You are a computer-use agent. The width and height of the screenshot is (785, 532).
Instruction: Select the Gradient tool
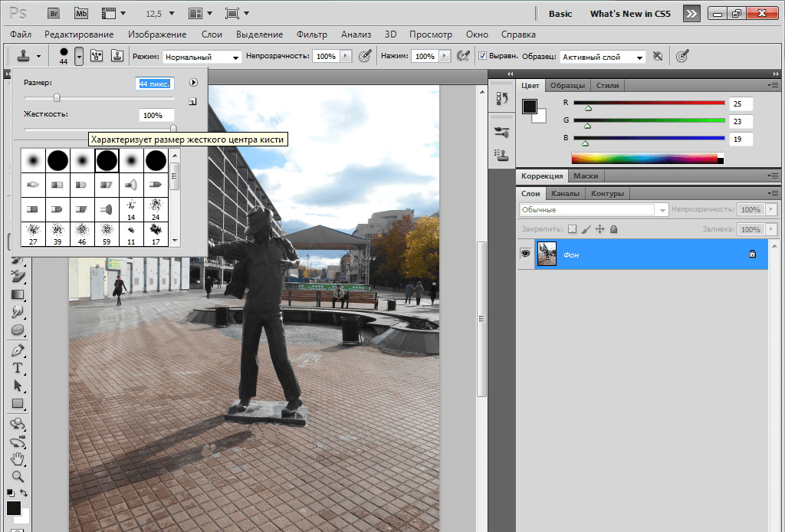pyautogui.click(x=18, y=294)
